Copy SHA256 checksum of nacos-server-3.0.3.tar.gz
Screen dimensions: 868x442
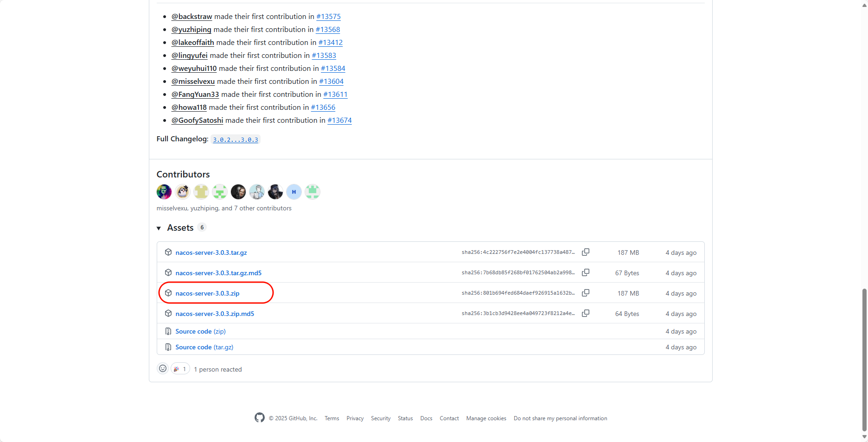[x=585, y=252]
